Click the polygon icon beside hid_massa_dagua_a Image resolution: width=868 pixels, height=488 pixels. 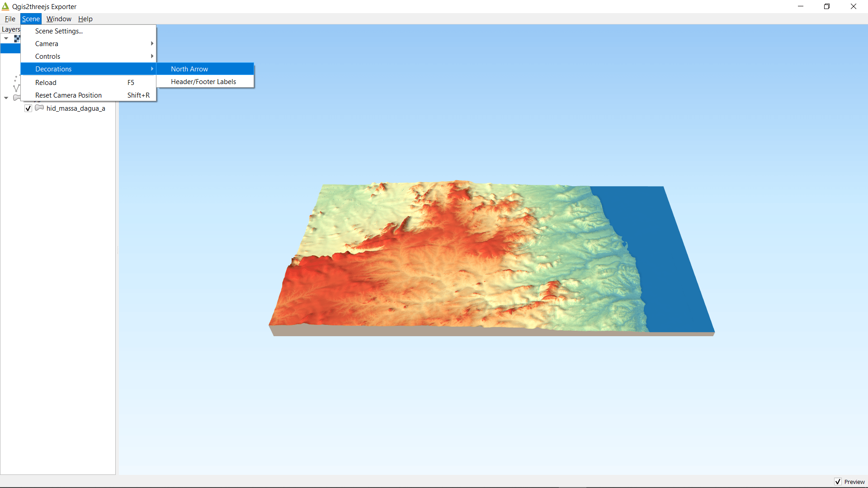[39, 108]
